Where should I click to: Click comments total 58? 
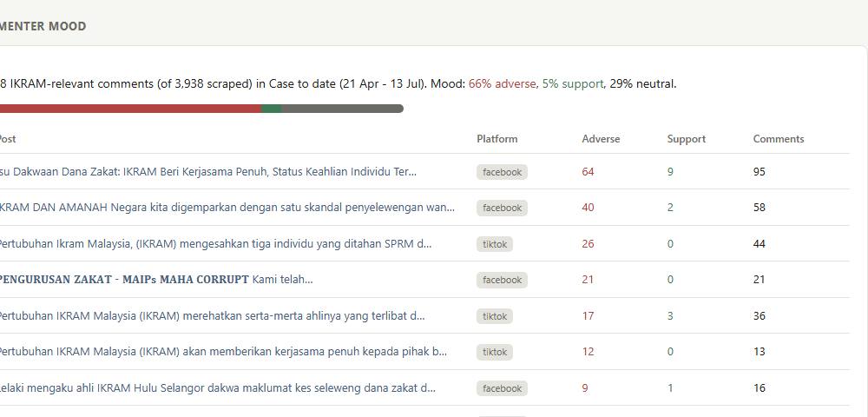click(759, 207)
